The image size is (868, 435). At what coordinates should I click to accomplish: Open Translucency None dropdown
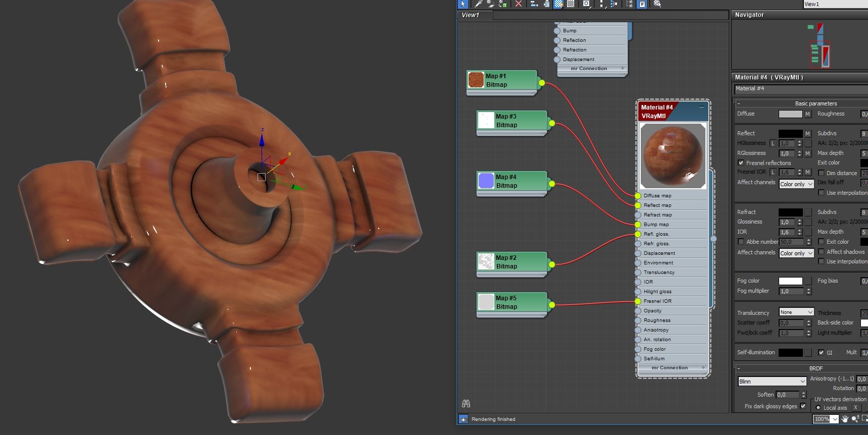click(x=796, y=312)
